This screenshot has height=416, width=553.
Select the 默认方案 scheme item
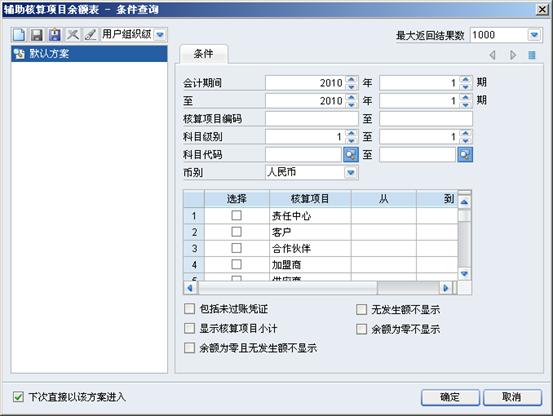[x=89, y=54]
